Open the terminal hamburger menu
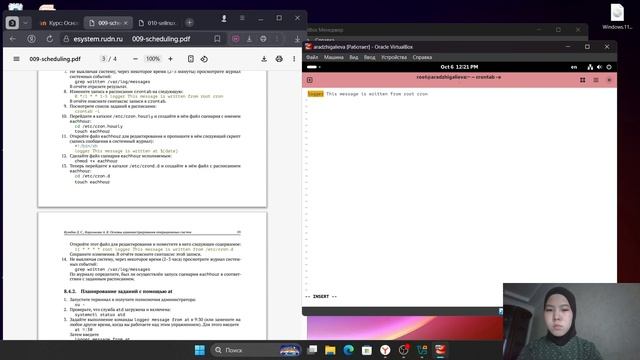Screen dimensions: 640x360 point(596,80)
